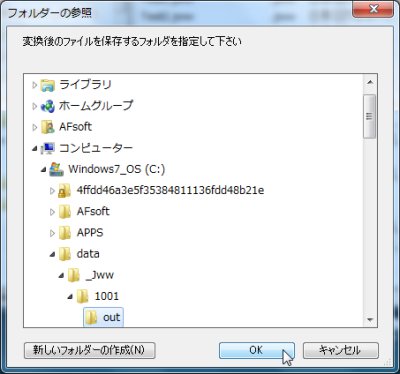
Task: Collapse the Windows7_OS (C:) node
Action: (43, 170)
